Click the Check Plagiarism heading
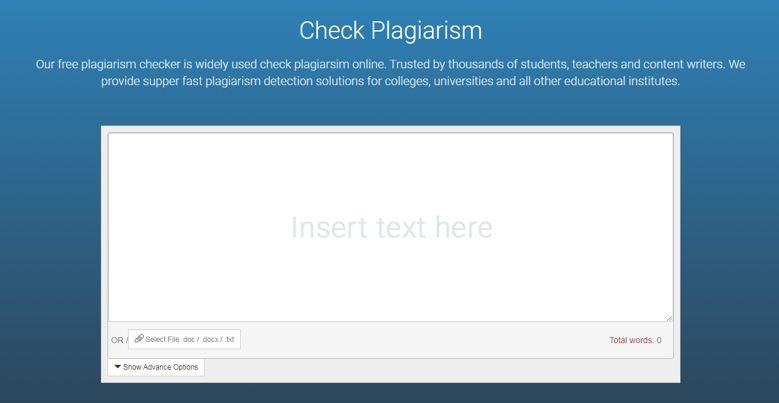 390,30
